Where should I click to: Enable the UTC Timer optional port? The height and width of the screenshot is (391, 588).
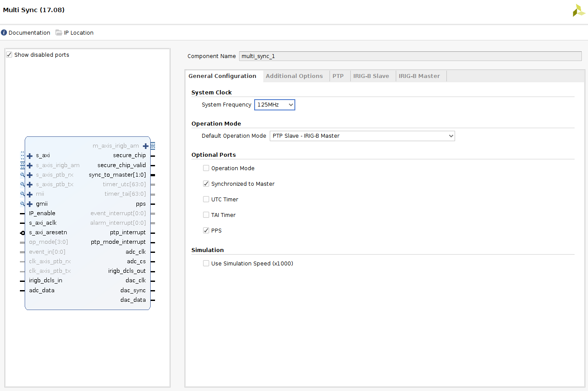206,199
